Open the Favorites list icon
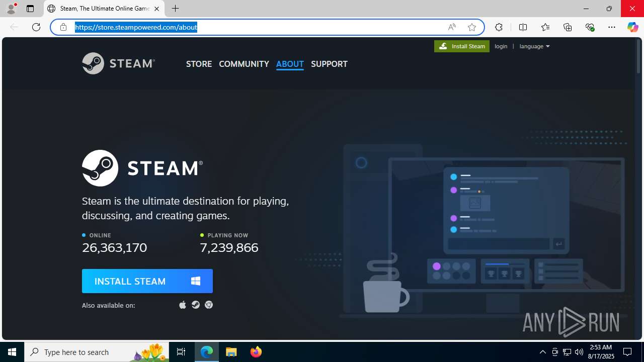This screenshot has height=362, width=644. click(545, 27)
